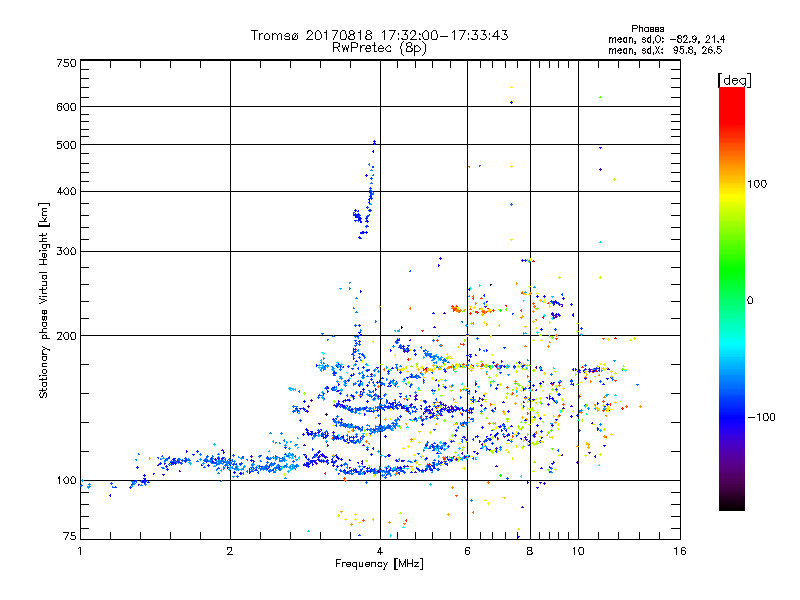Click the y-axis tick label '75'
Viewport: 800px width, 600px height.
[70, 536]
